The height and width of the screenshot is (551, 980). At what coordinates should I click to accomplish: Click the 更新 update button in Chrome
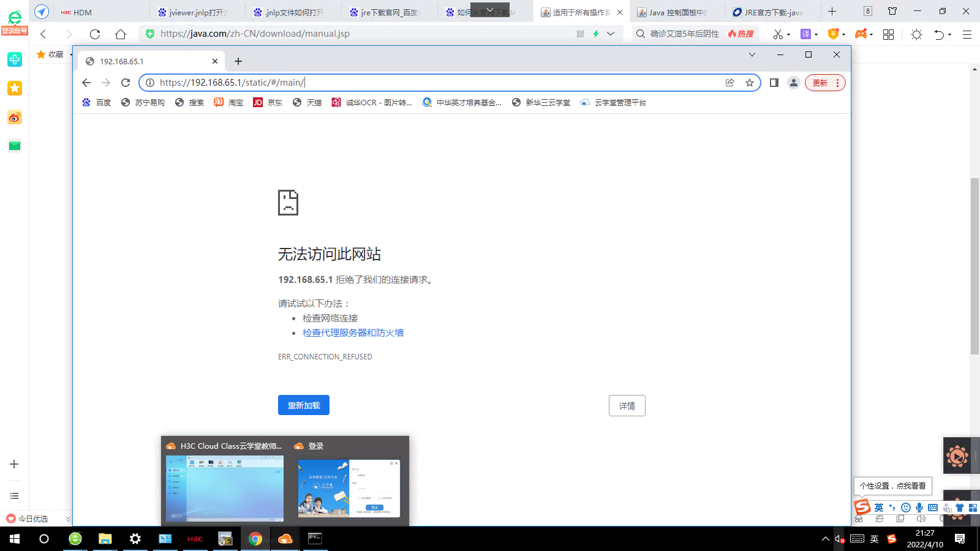[x=826, y=83]
